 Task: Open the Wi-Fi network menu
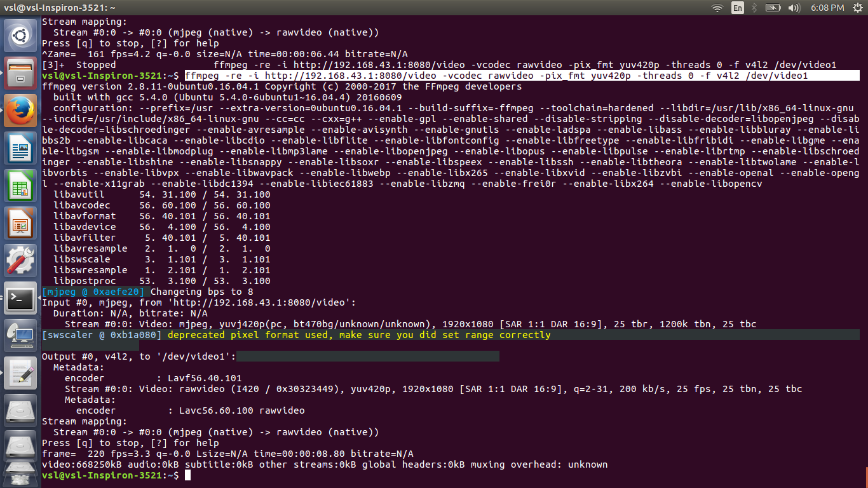[717, 8]
